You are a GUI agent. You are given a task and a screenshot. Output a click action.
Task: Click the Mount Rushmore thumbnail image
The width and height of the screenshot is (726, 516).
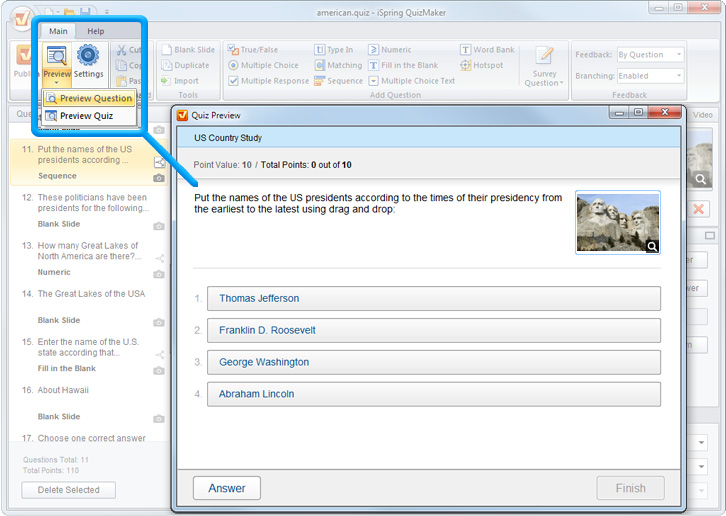pyautogui.click(x=615, y=220)
